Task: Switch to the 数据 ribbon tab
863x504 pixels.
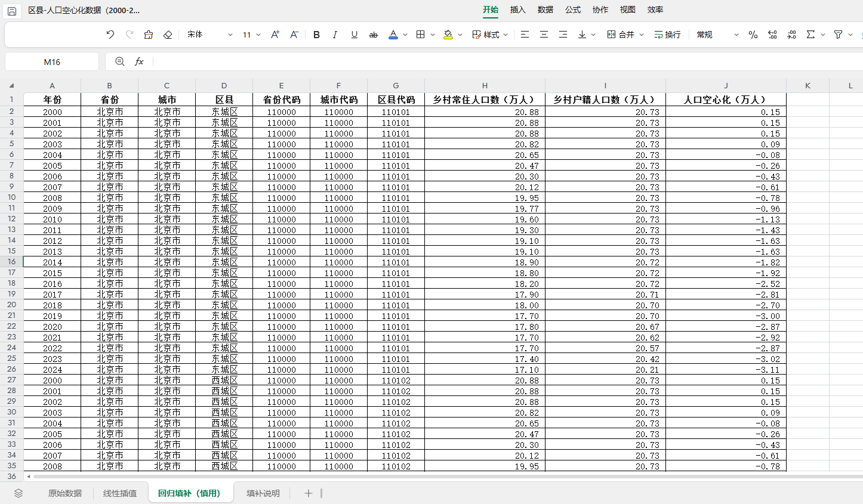Action: (x=545, y=10)
